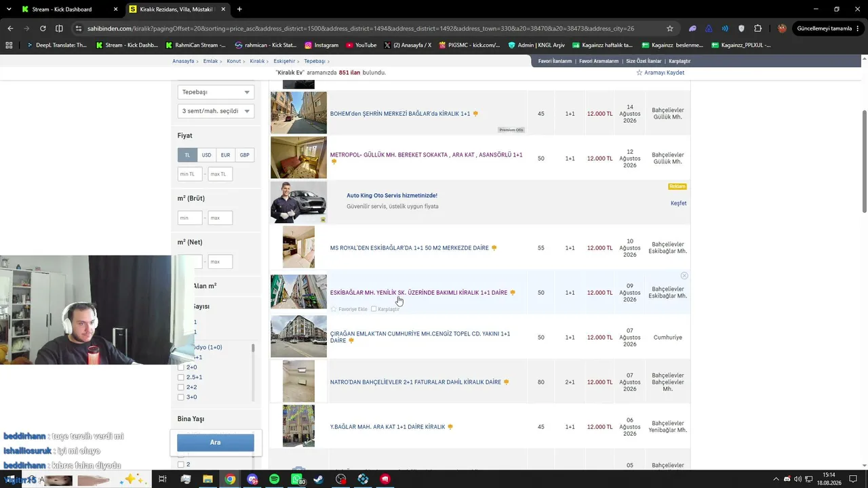
Task: Click the m² (Brüt) min field
Action: click(190, 218)
